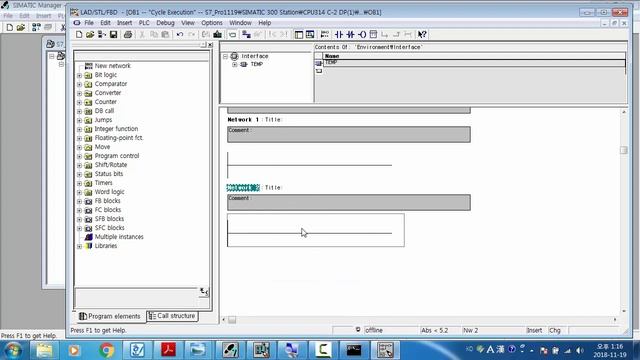Screen dimensions: 640x360
Task: Collapse the Interface tree node
Action: [225, 56]
